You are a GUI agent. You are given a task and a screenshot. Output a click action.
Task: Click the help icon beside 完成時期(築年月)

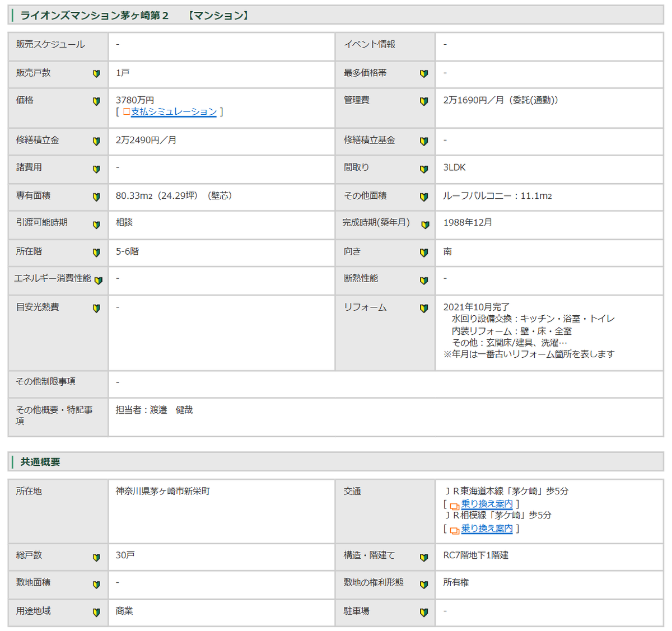pos(425,225)
